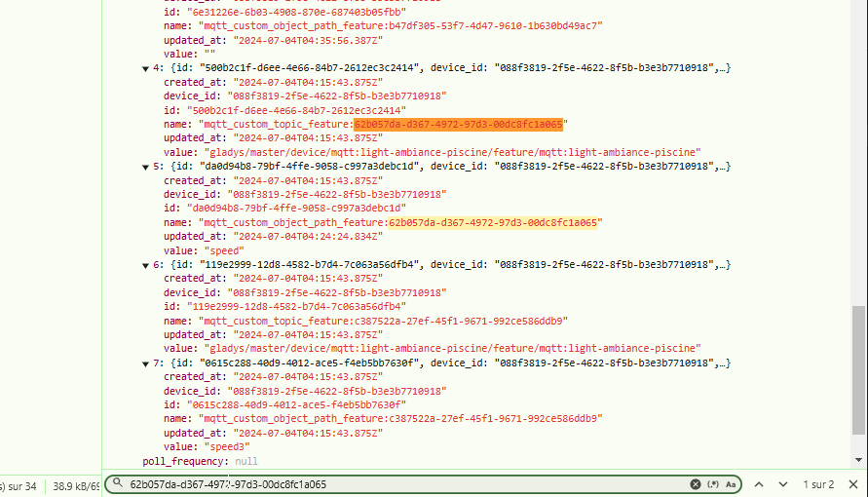Click the "1 sur 2" match counter
868x497 pixels.
(x=818, y=484)
